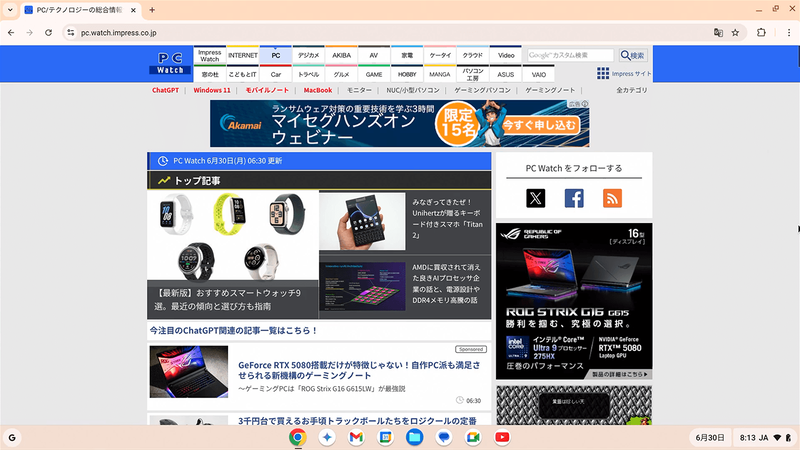Select the Video nav tab
The width and height of the screenshot is (800, 450).
tap(506, 55)
